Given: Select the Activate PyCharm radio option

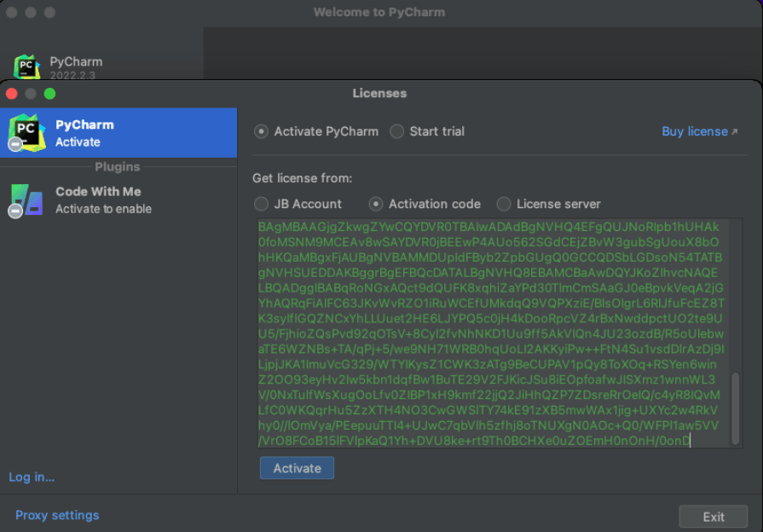Looking at the screenshot, I should pos(261,131).
